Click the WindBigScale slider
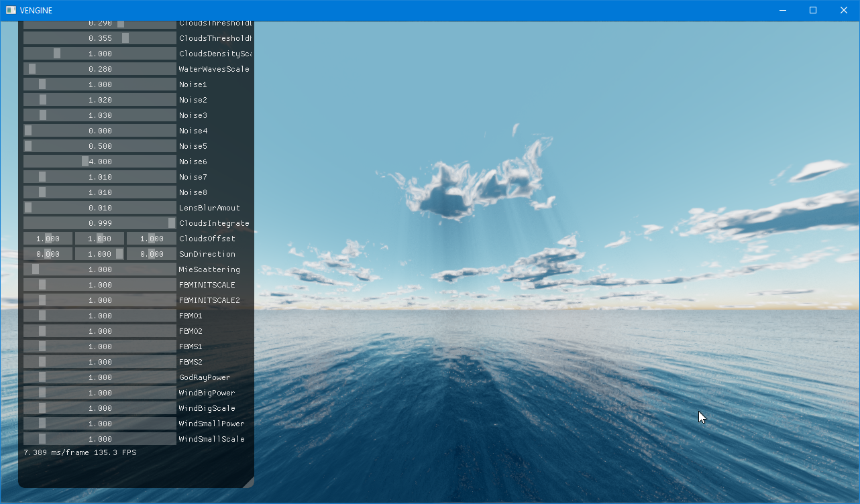Image resolution: width=860 pixels, height=504 pixels. [x=99, y=408]
